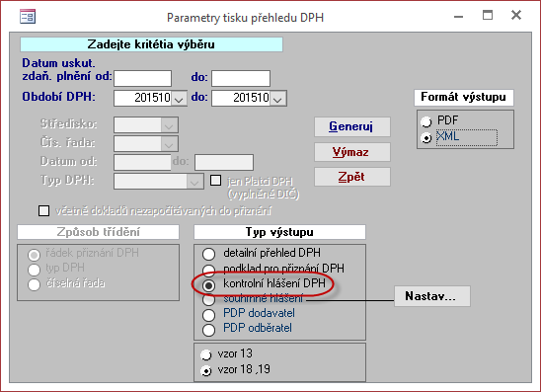This screenshot has height=392, width=541.
Task: Select řádek přiznání DPH sorting option
Action: (34, 255)
